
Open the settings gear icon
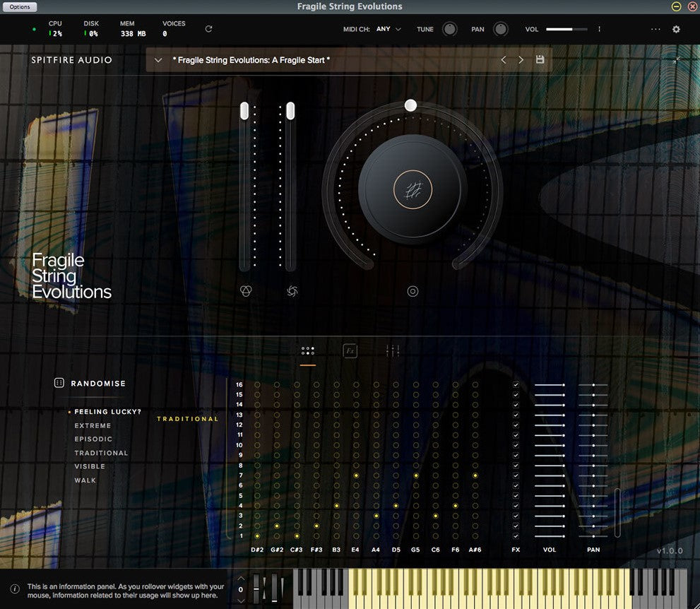click(x=676, y=29)
